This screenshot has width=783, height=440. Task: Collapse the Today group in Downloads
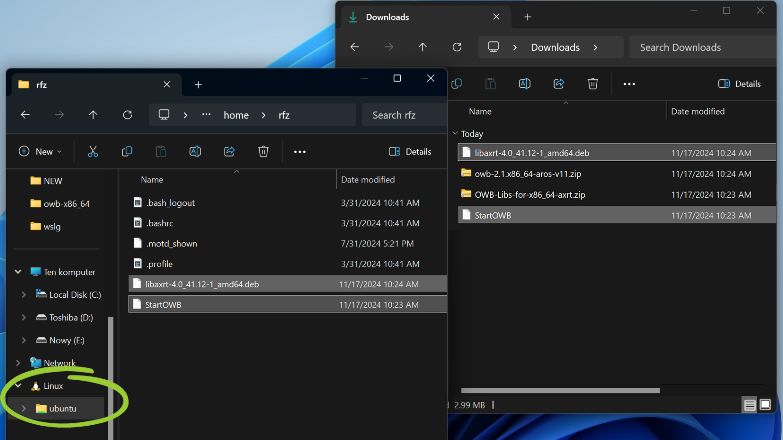pos(455,133)
